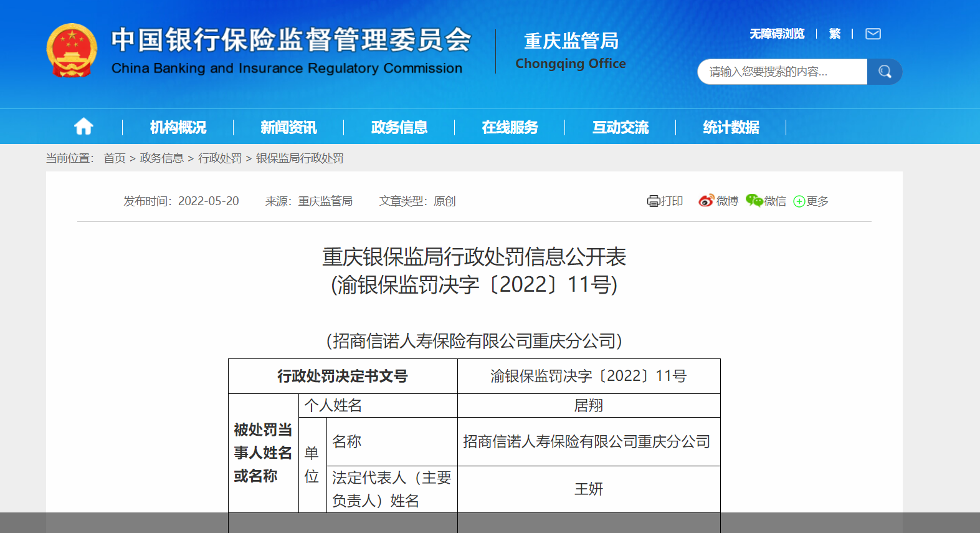This screenshot has height=533, width=980.
Task: Open the 统计数据 menu
Action: 731,127
